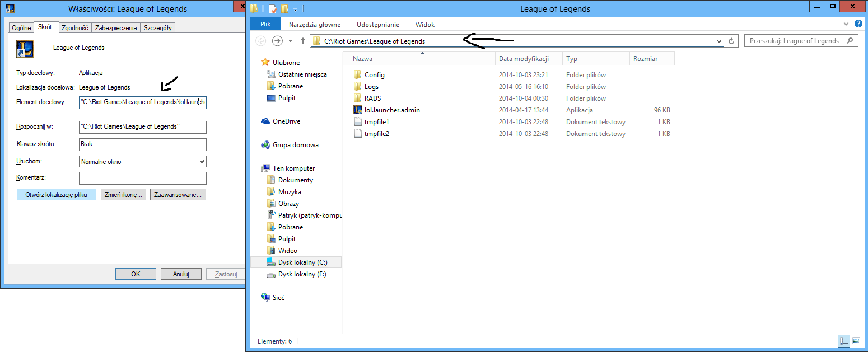Open Dokumenty under Ten komputer
868x352 pixels.
coord(296,180)
